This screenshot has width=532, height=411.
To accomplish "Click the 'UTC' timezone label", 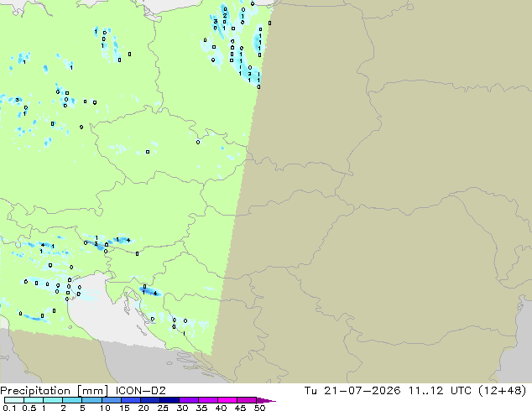I will [461, 390].
